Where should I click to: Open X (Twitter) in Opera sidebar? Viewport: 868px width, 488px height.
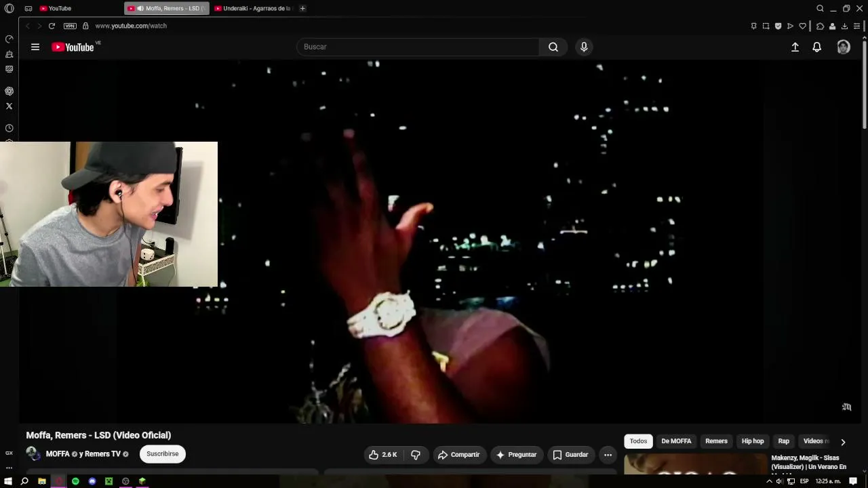coord(9,106)
